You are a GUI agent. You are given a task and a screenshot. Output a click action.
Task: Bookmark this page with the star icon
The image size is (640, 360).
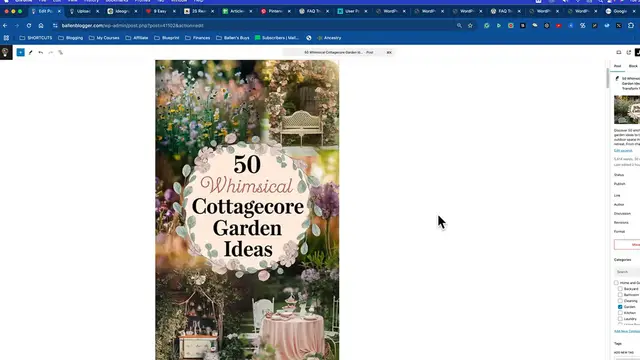(470, 25)
